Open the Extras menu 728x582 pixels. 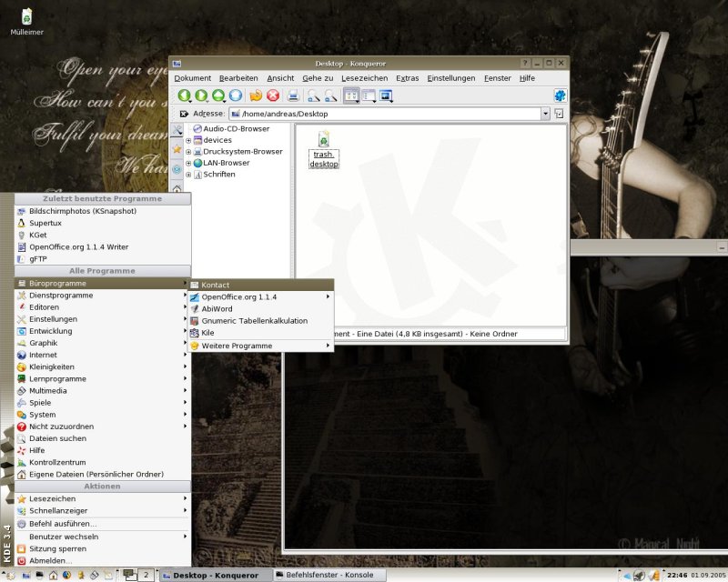(407, 78)
